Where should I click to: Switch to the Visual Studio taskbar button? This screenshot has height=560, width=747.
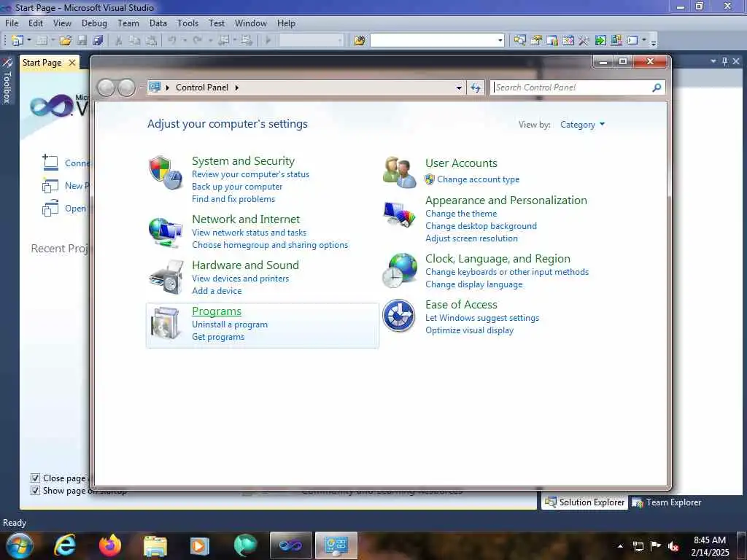click(x=290, y=545)
